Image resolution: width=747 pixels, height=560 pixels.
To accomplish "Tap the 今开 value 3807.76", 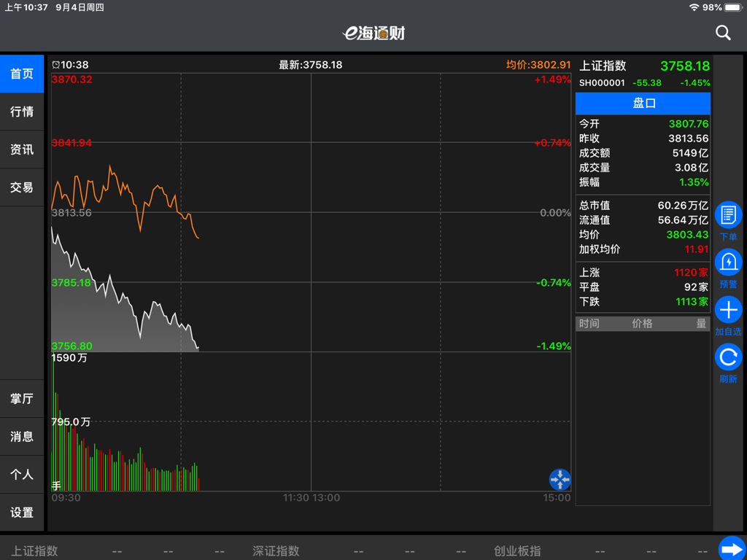I will [x=689, y=124].
